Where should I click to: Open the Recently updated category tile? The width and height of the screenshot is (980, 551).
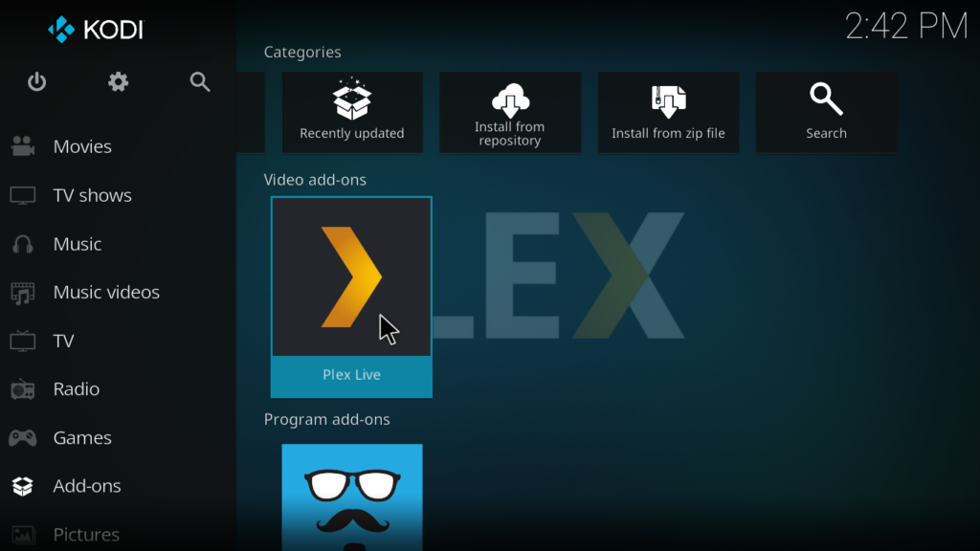352,112
